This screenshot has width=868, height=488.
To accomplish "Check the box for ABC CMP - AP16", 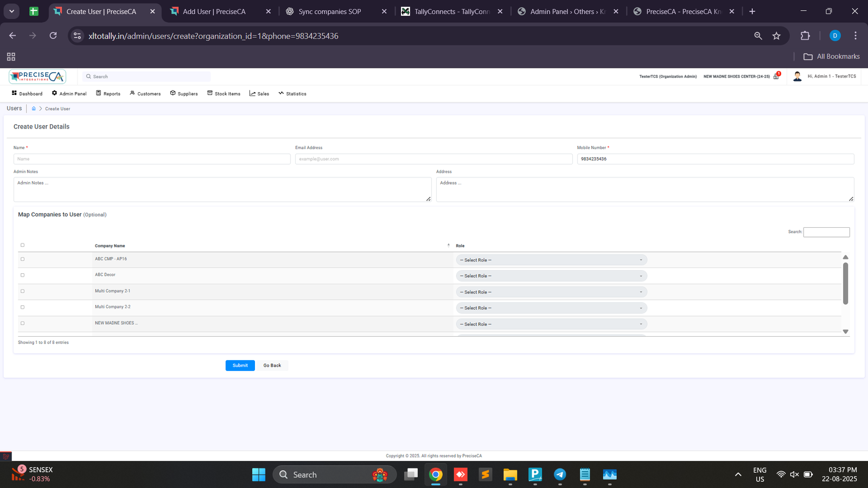I will coord(22,259).
